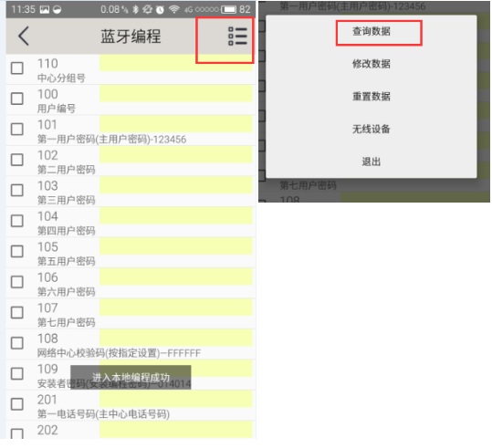Tap the Wi-Fi status bar icon
This screenshot has height=448, width=492.
click(x=173, y=9)
